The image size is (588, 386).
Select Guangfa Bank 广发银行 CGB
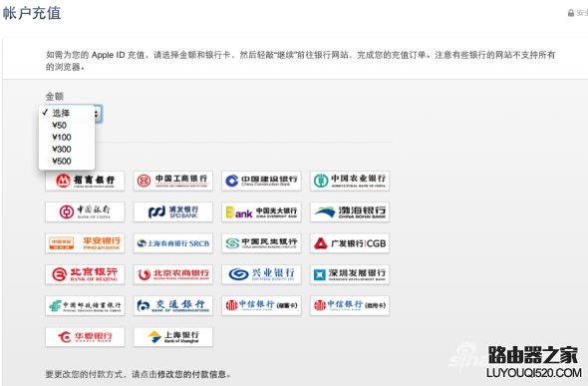(350, 243)
